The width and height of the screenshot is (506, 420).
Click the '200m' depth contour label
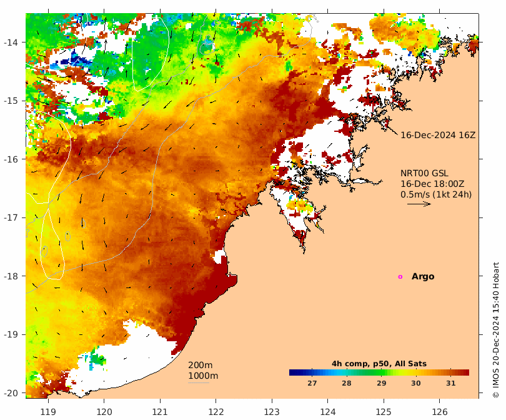tap(200, 365)
